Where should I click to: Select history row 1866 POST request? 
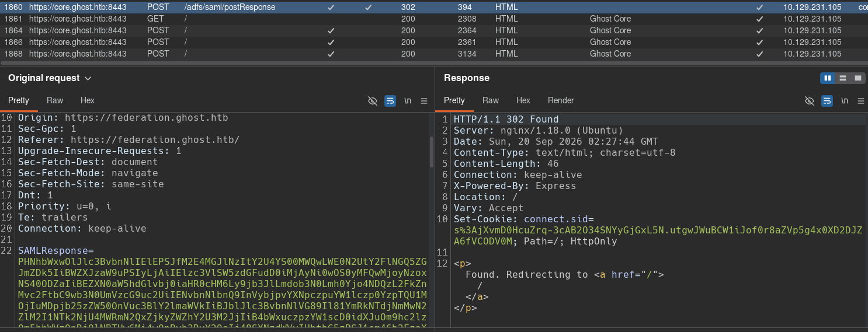434,42
